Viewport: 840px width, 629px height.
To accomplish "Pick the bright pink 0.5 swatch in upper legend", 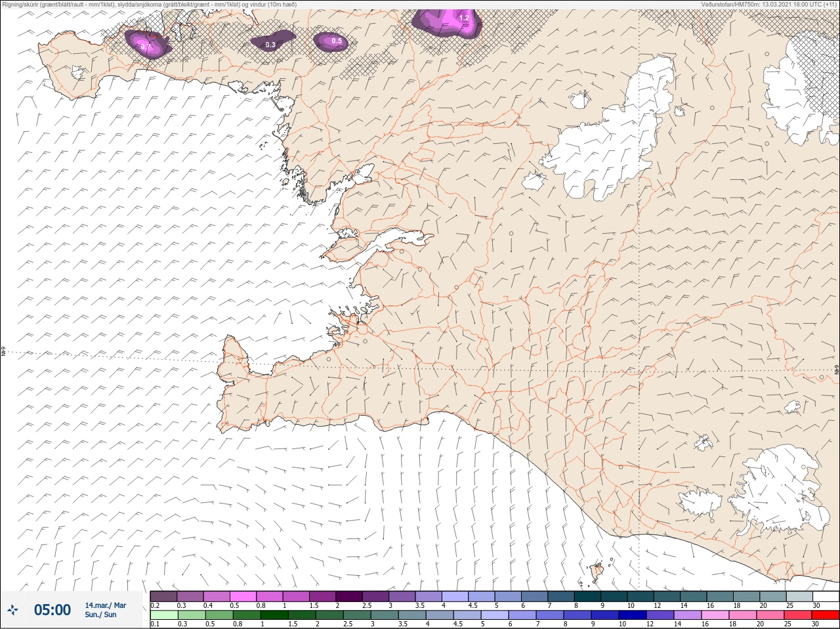I will (x=243, y=596).
